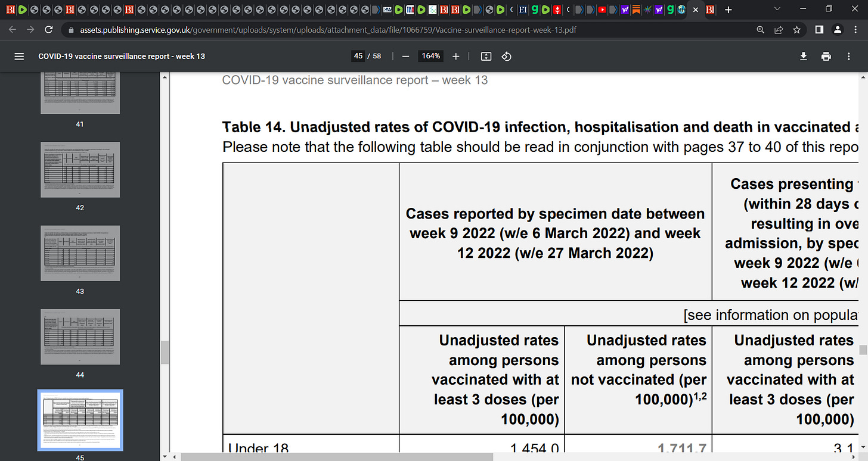Open a new browser tab

(x=728, y=10)
